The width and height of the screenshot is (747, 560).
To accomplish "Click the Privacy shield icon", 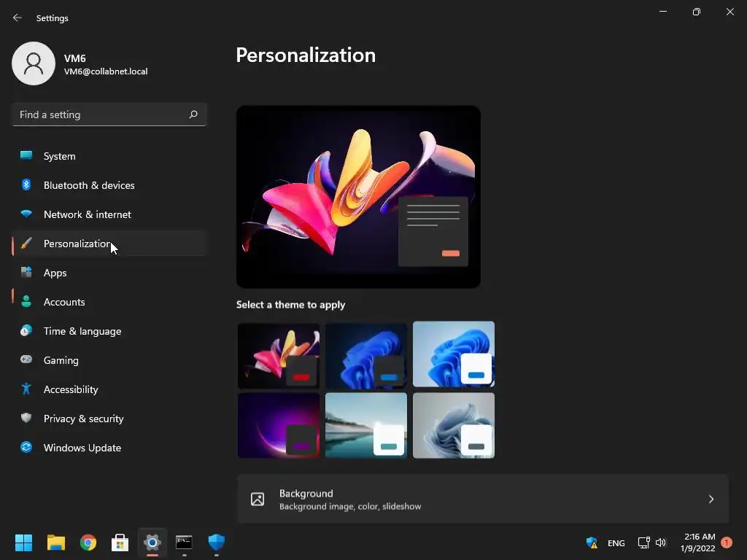I will (x=26, y=418).
